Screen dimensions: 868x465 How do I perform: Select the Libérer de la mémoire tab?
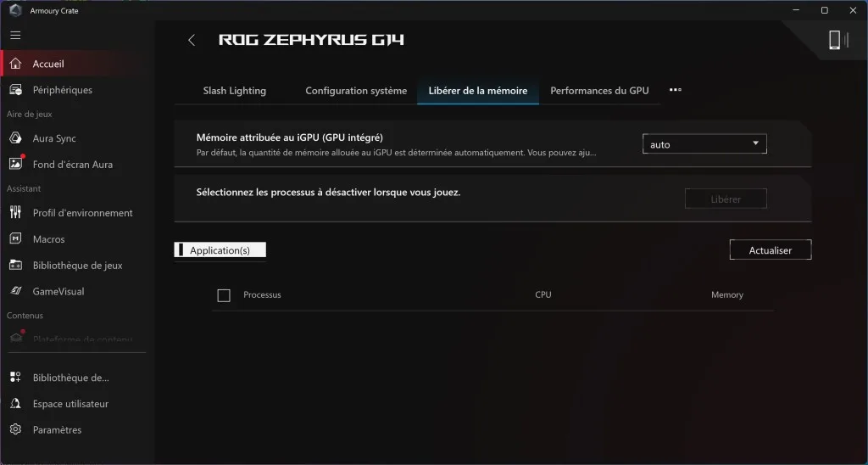[478, 91]
